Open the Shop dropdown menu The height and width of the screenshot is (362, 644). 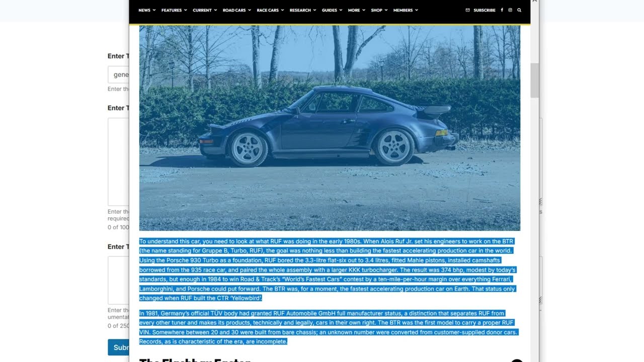point(379,10)
